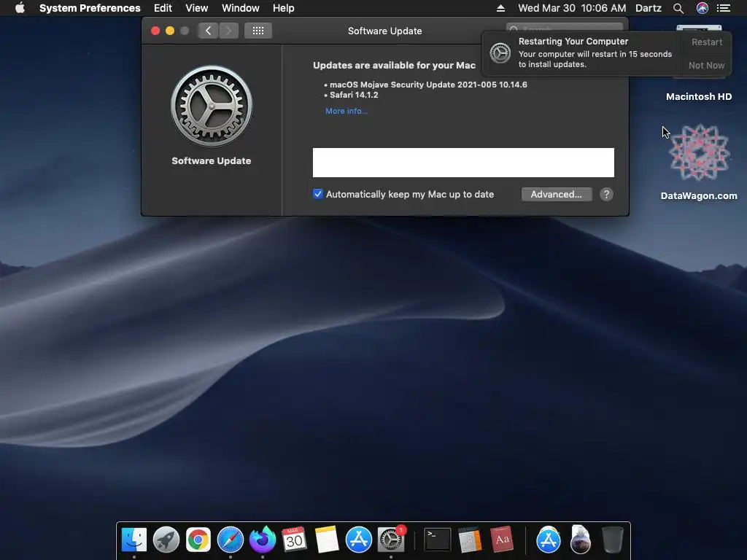This screenshot has width=747, height=560.
Task: Click the macOS Mojave Security Update 2021-005 entry
Action: pos(428,85)
